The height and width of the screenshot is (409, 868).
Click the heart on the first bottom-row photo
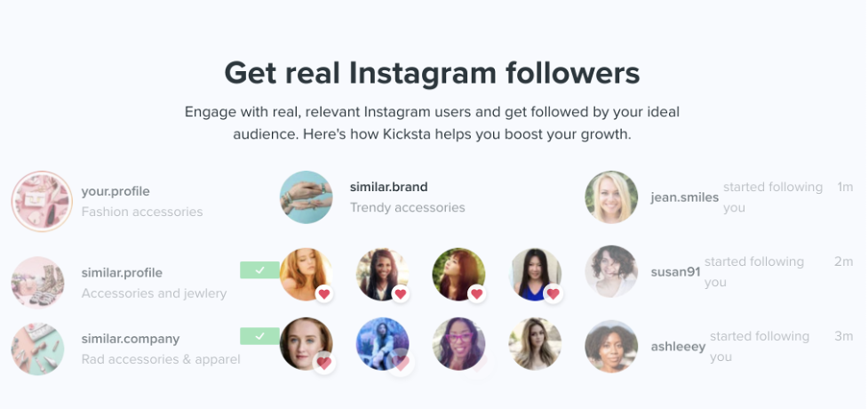click(324, 363)
